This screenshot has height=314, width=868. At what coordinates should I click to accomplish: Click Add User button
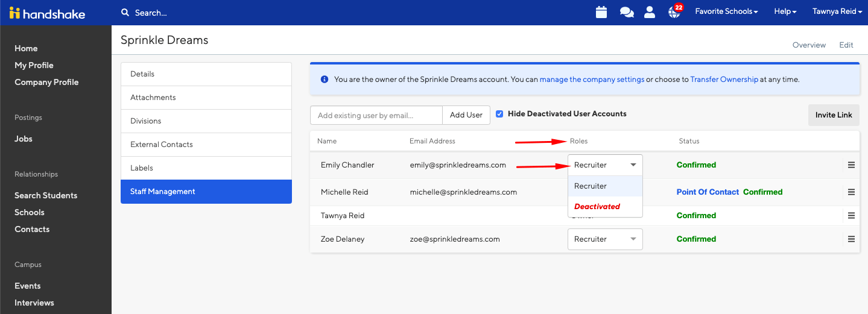coord(466,115)
